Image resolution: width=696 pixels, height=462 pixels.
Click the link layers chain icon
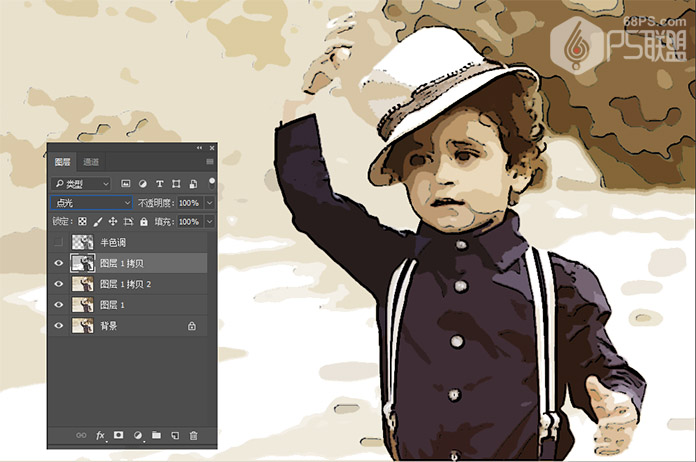(x=81, y=435)
